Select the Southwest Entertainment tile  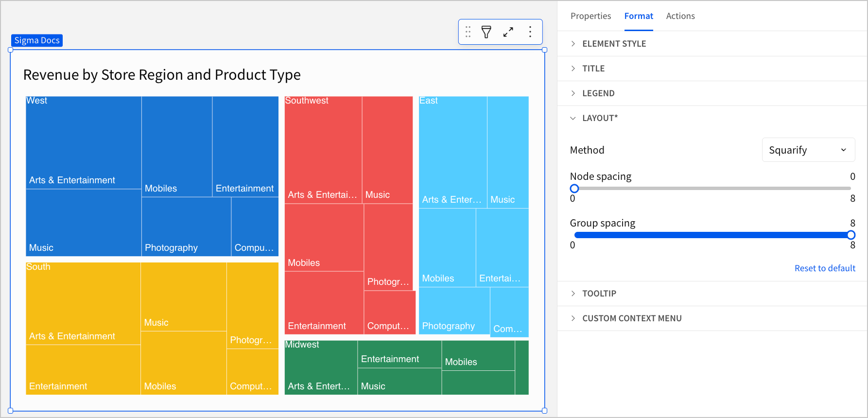click(x=324, y=303)
